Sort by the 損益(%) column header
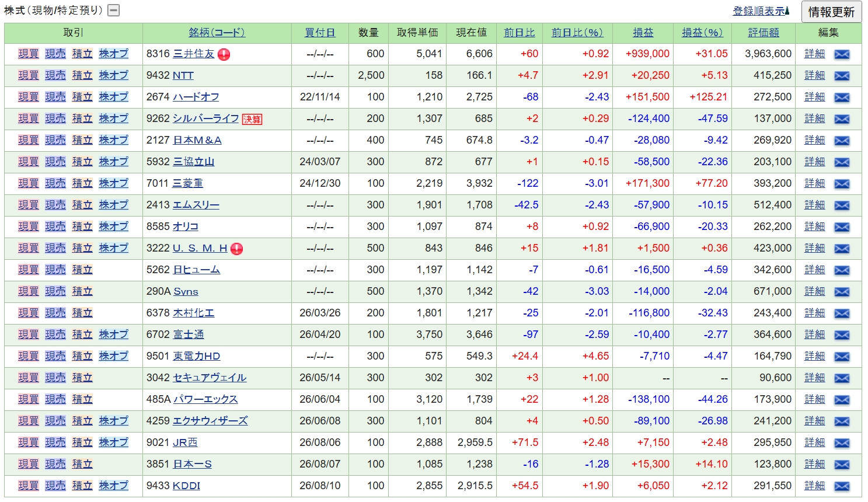868x502 pixels. (702, 33)
